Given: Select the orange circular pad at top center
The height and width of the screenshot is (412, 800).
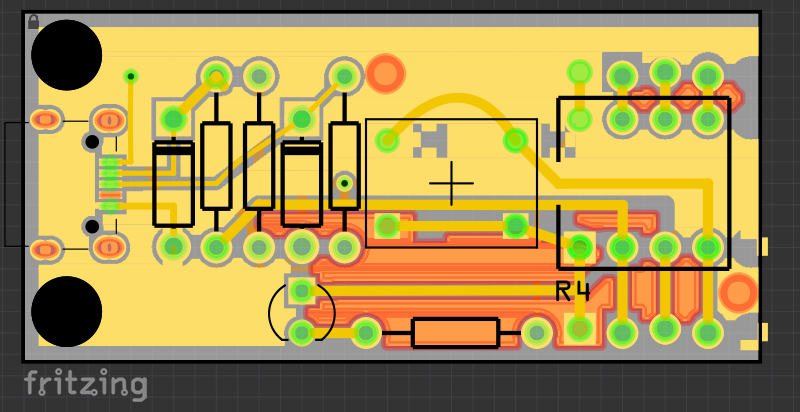Looking at the screenshot, I should [384, 73].
